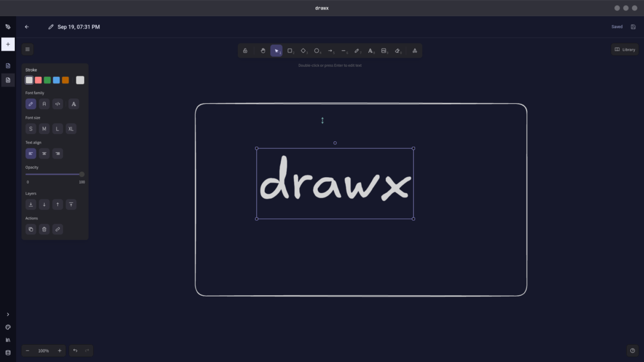Open the help question mark button

point(633,351)
